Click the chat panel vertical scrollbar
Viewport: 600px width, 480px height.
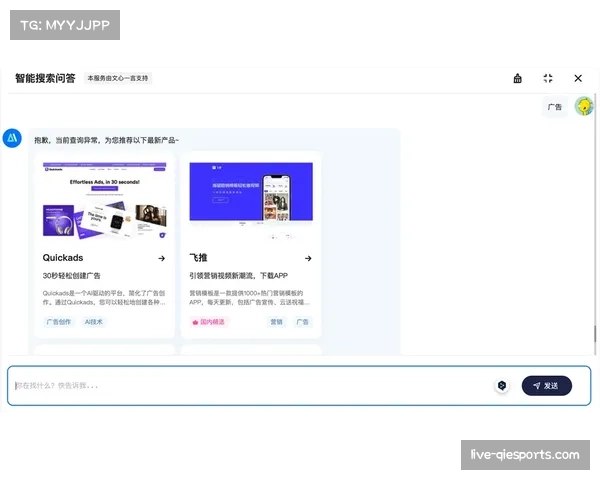pos(595,333)
